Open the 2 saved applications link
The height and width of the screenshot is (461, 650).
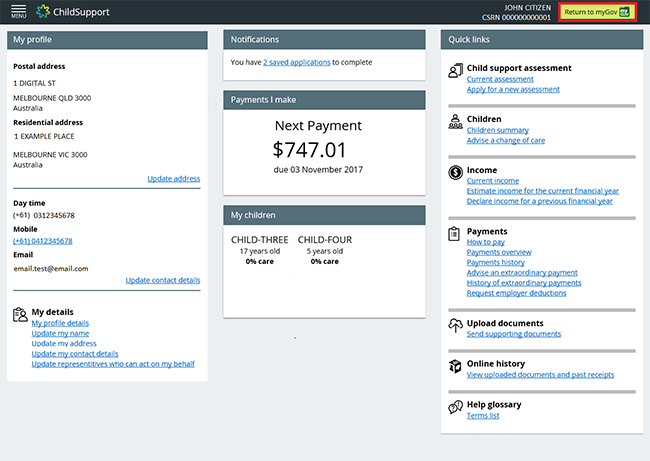click(297, 62)
